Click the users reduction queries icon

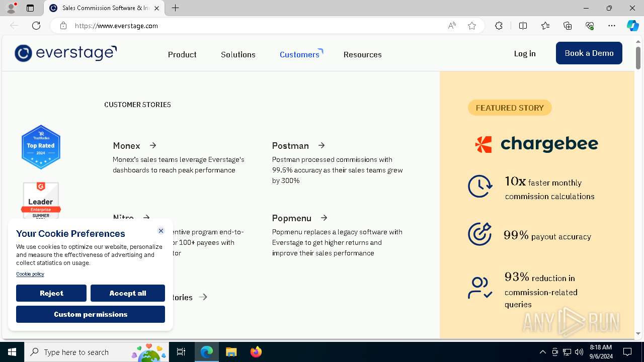coord(480,288)
